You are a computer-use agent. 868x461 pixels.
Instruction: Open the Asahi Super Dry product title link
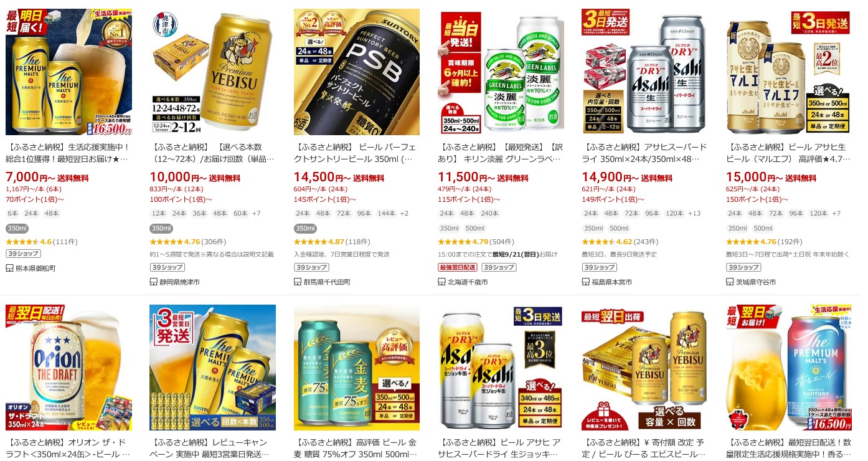point(644,153)
